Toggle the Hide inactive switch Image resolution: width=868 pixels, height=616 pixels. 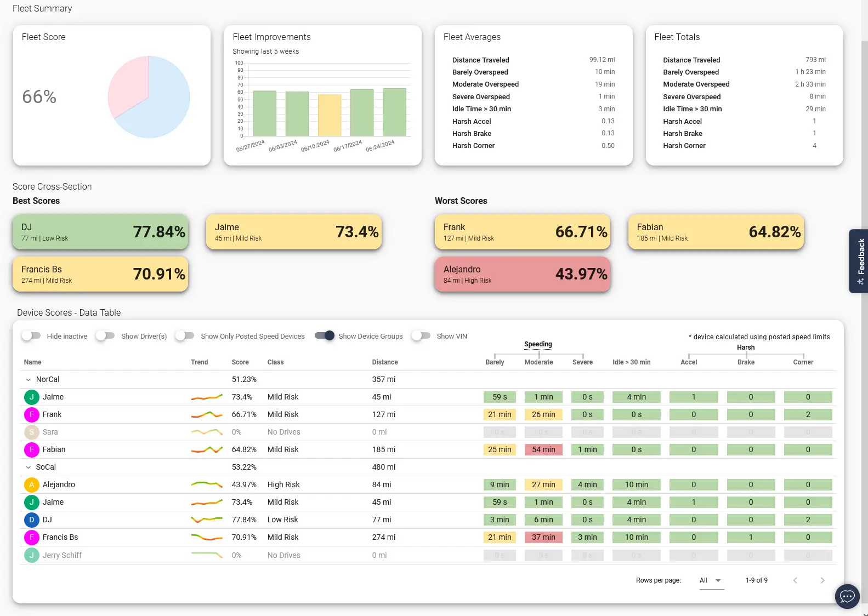(31, 336)
